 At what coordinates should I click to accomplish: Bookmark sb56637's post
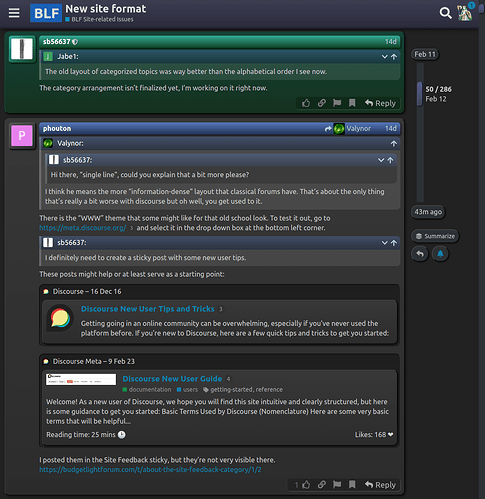[352, 103]
